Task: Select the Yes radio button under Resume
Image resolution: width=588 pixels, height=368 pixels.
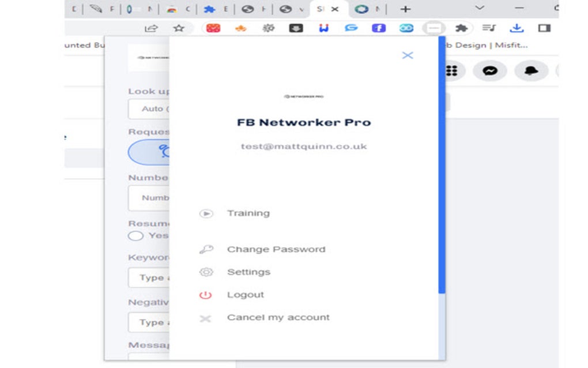Action: pos(135,235)
